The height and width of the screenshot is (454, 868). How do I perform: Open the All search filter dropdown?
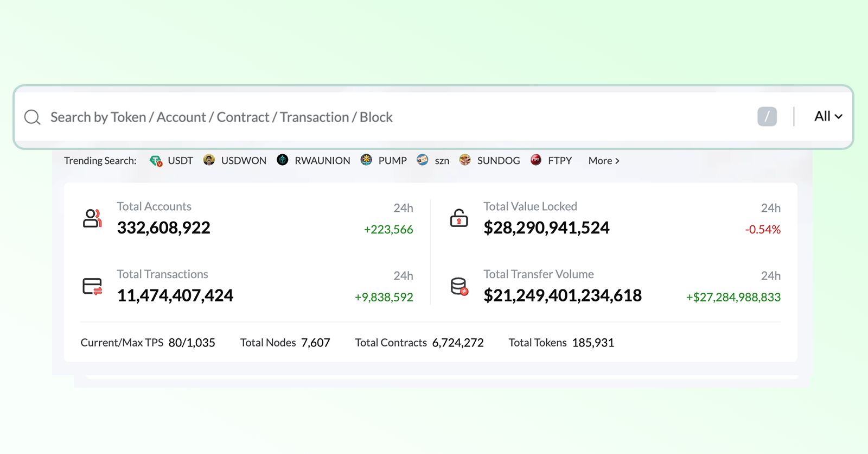828,117
